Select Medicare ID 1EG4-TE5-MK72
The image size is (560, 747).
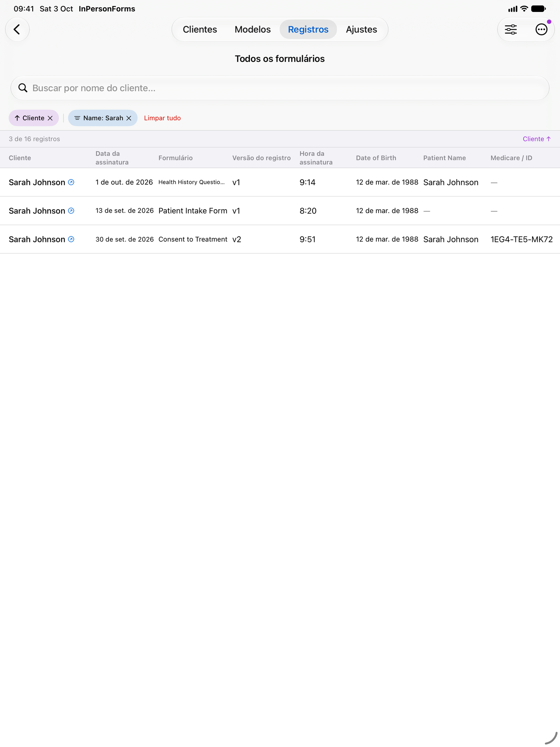522,239
